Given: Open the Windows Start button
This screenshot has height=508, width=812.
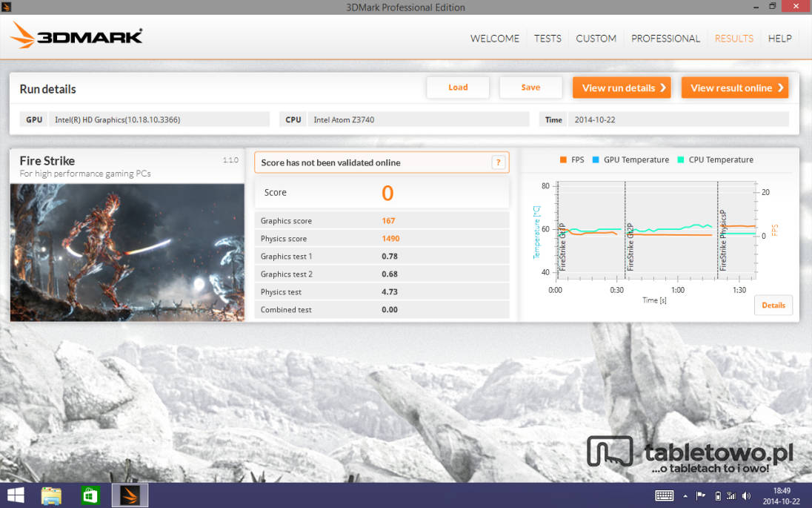Looking at the screenshot, I should click(15, 495).
